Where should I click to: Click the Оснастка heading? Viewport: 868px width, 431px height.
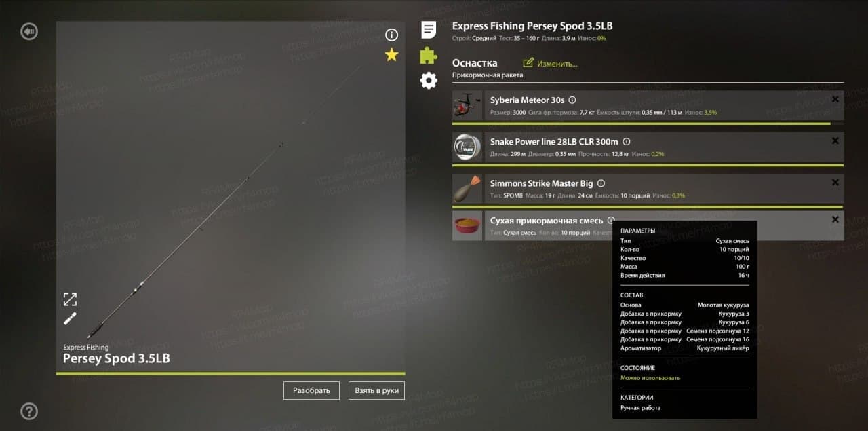point(475,63)
